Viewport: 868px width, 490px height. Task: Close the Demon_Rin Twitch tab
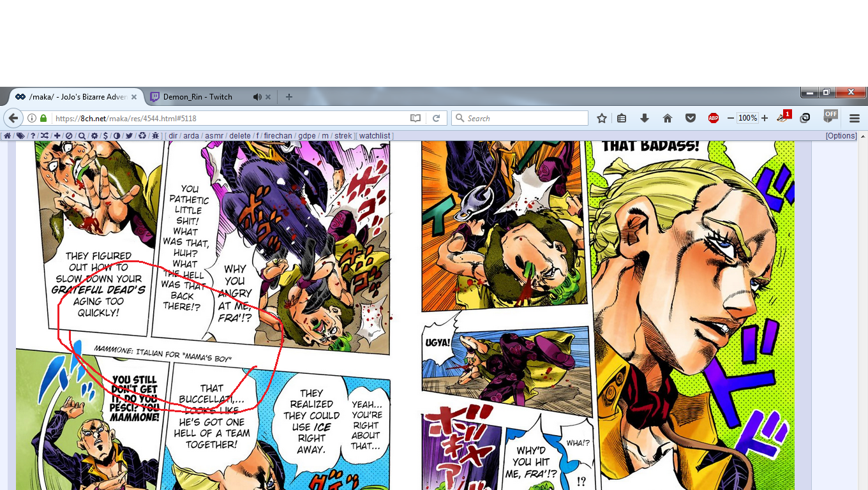(268, 97)
